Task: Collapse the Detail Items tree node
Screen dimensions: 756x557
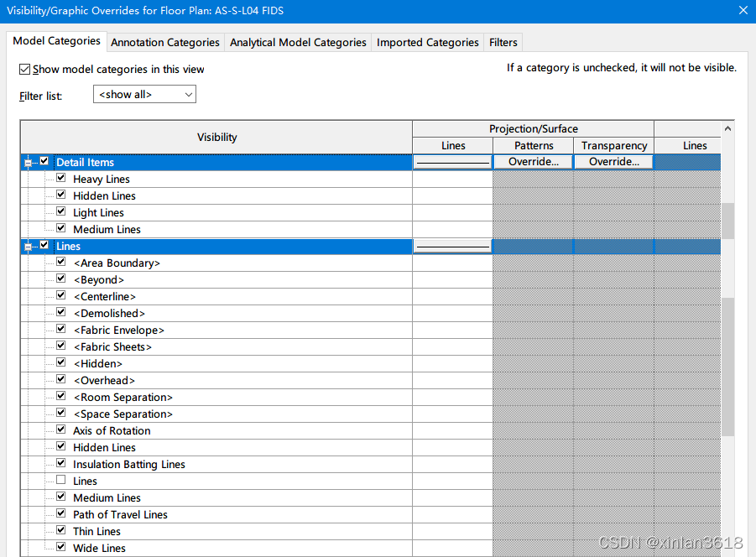Action: point(28,163)
